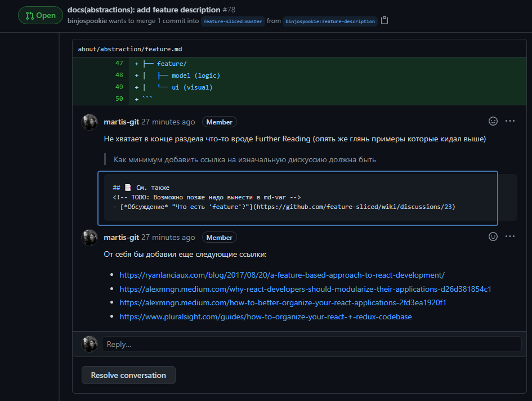The image size is (532, 401).
Task: Click diff line number 47
Action: point(119,63)
